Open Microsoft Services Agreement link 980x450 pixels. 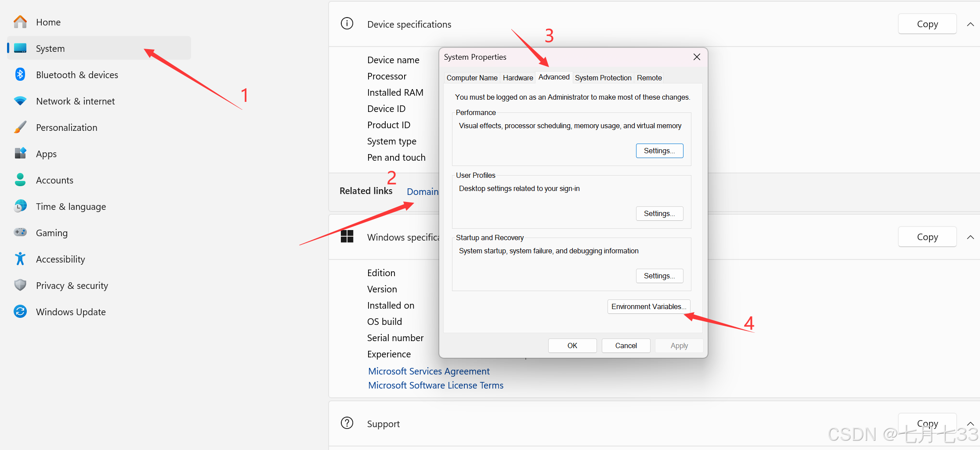(x=429, y=371)
